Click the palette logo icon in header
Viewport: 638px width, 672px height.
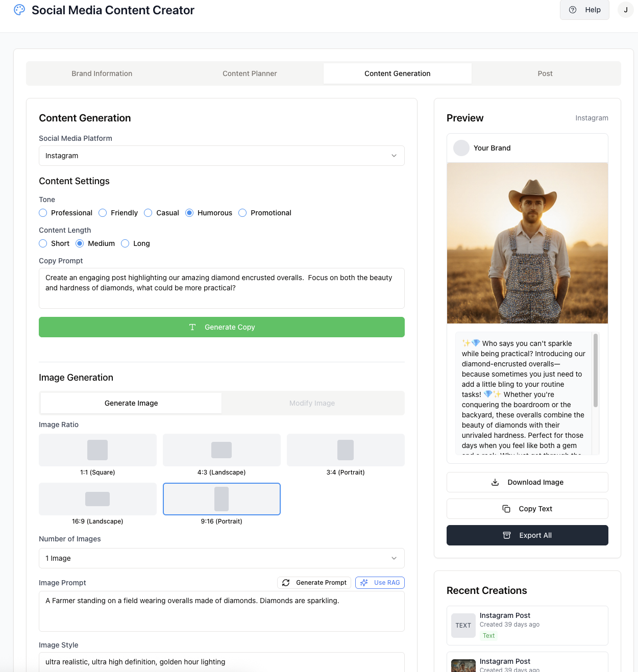(19, 10)
